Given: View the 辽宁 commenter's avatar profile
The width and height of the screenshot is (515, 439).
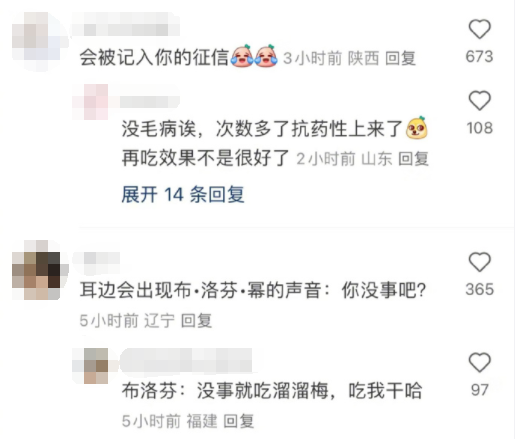Looking at the screenshot, I should point(40,270).
